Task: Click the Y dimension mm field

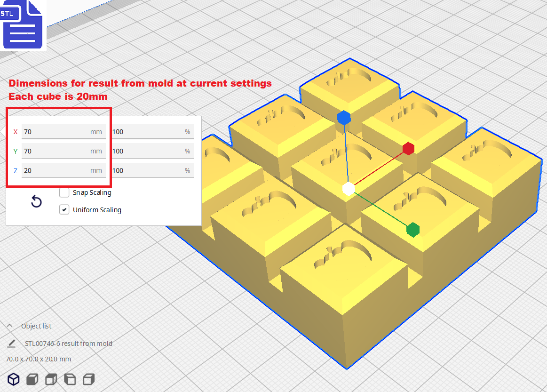Action: click(x=63, y=151)
